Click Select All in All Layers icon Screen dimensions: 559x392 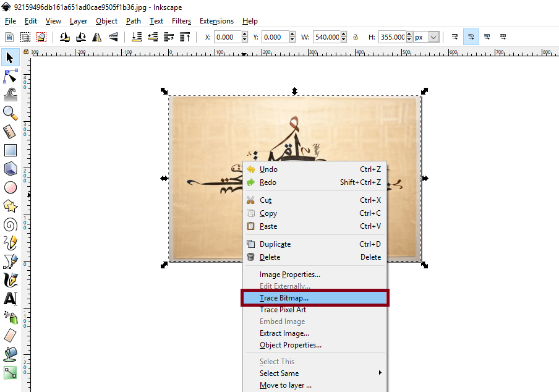coord(25,37)
